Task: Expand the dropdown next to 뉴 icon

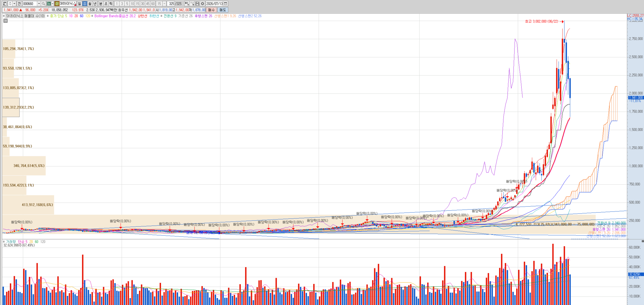Action: point(52,4)
